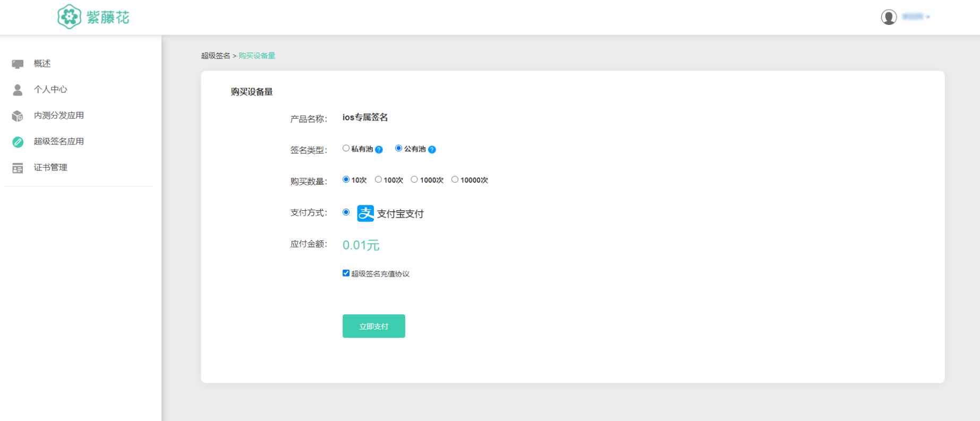Select the 私有池 signature type

coord(346,149)
